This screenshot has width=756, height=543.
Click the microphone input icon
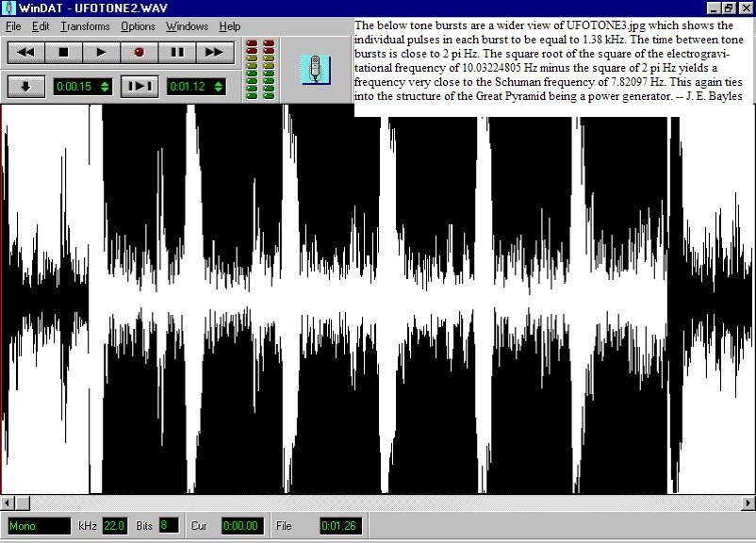pyautogui.click(x=316, y=69)
